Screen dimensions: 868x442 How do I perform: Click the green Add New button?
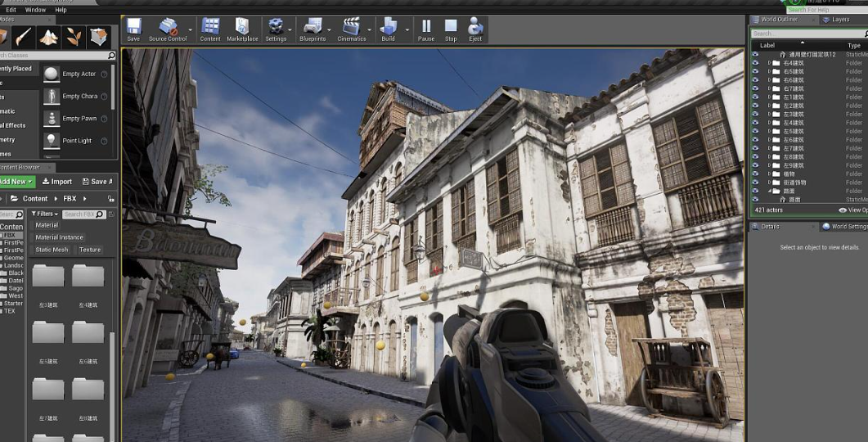click(16, 182)
